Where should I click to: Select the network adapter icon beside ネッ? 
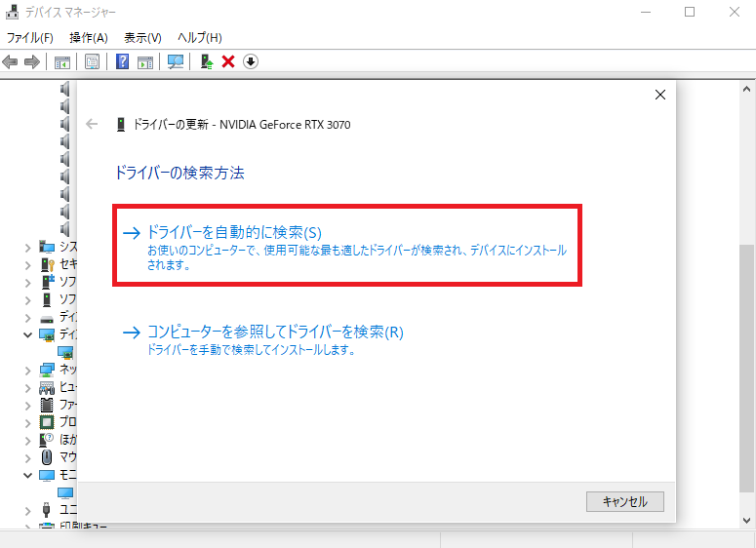(47, 370)
